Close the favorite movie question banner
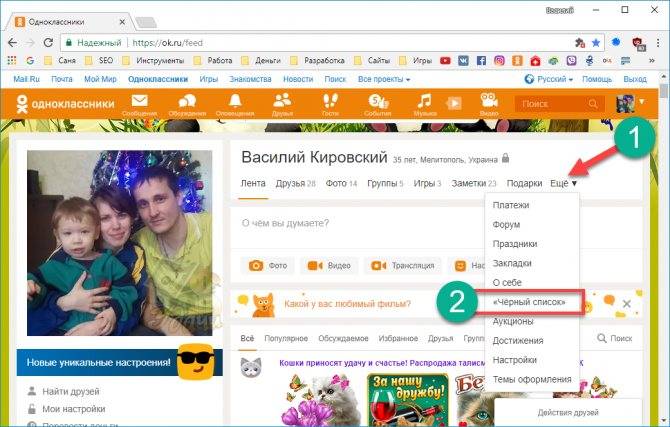 (627, 302)
